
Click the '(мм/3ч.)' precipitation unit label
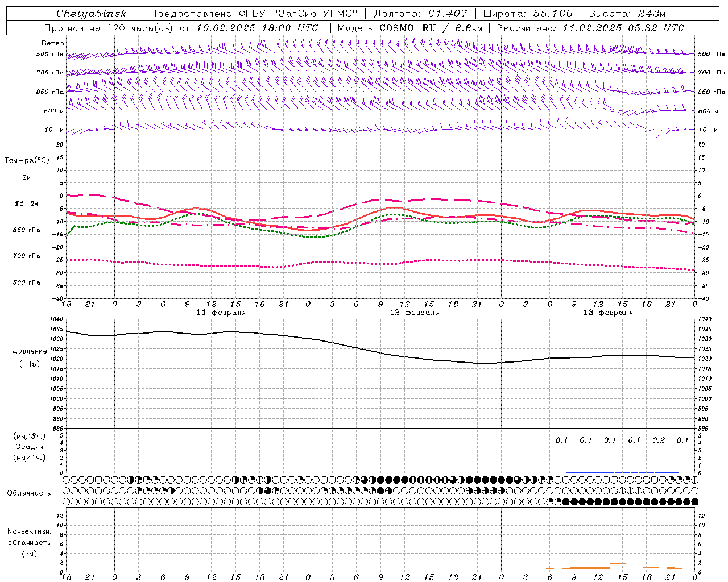[29, 436]
